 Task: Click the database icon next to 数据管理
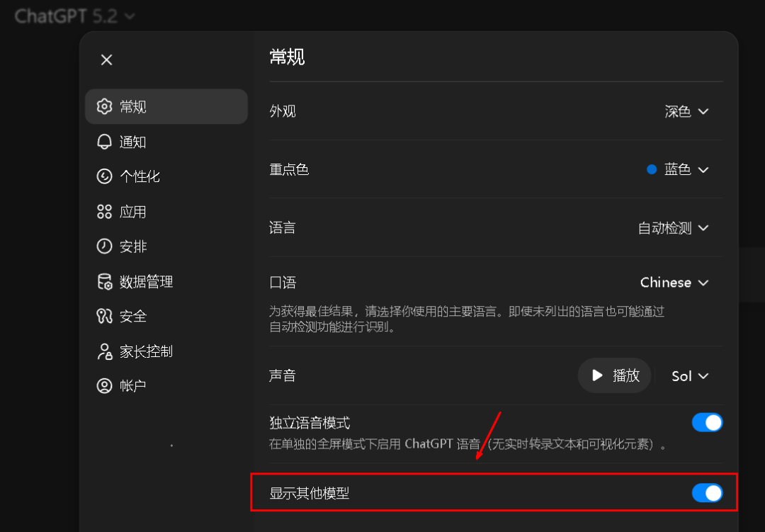pyautogui.click(x=104, y=282)
